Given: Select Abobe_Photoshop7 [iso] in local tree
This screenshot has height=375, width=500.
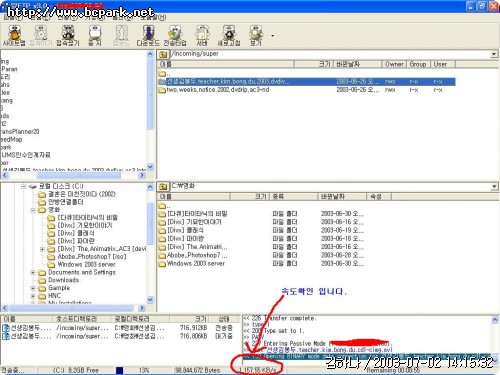Looking at the screenshot, I should click(92, 257).
